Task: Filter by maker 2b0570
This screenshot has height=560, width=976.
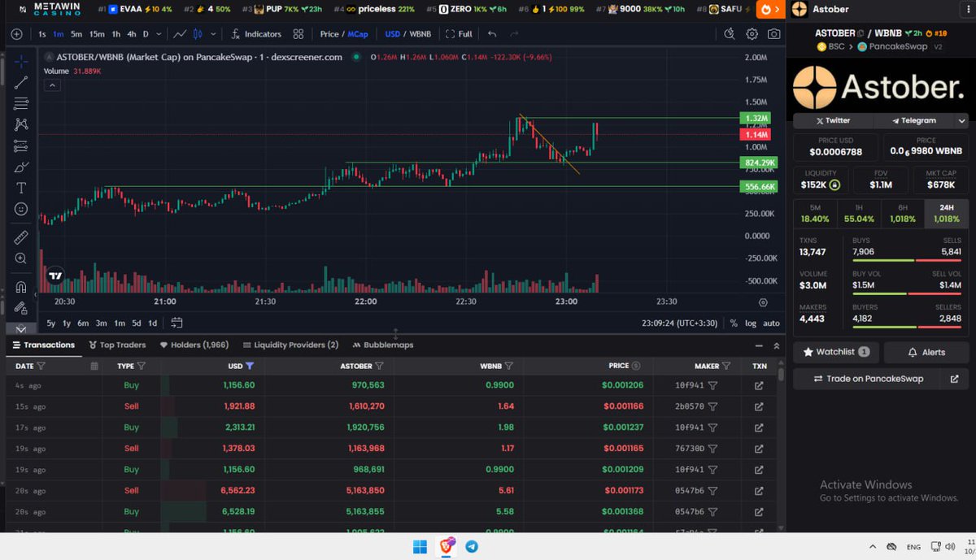Action: (x=713, y=406)
